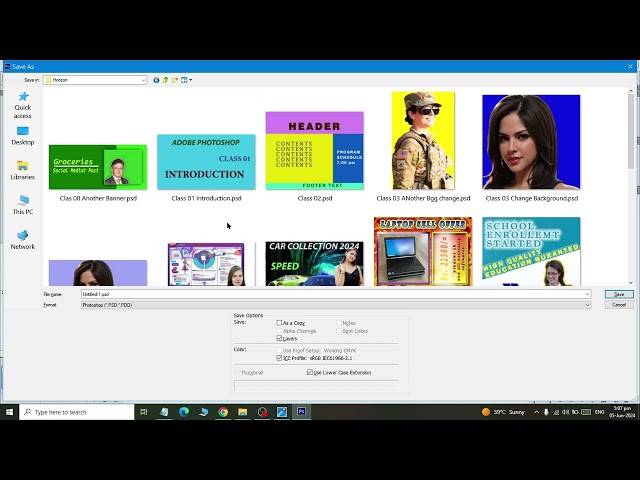Go back to last folder visited
The height and width of the screenshot is (480, 640).
[156, 80]
